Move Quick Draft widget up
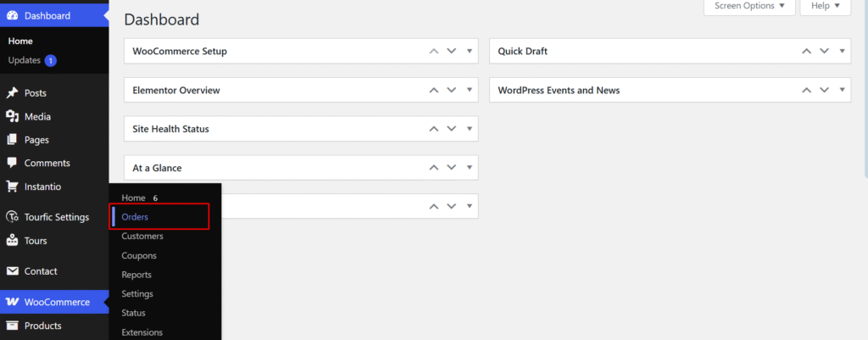This screenshot has height=340, width=868. click(807, 51)
